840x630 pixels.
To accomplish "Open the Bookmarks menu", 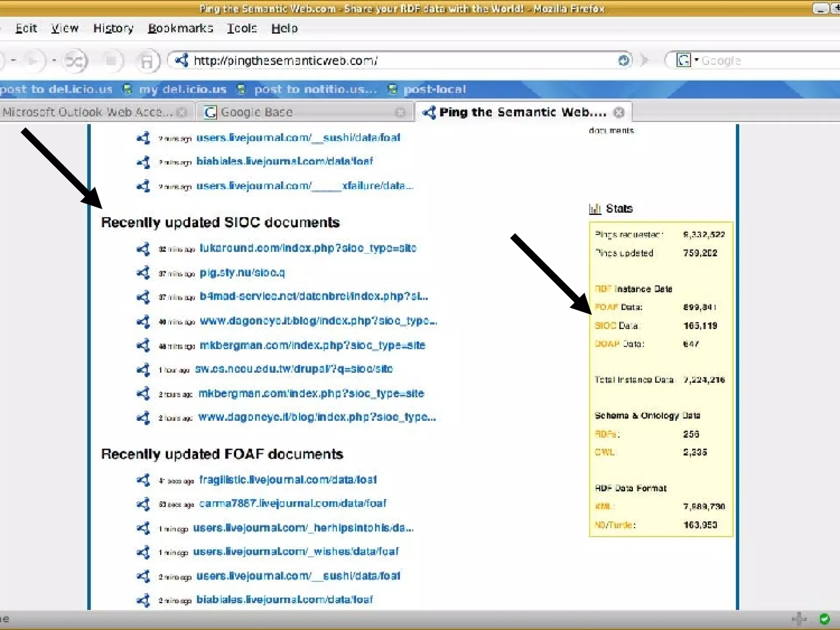I will click(180, 28).
